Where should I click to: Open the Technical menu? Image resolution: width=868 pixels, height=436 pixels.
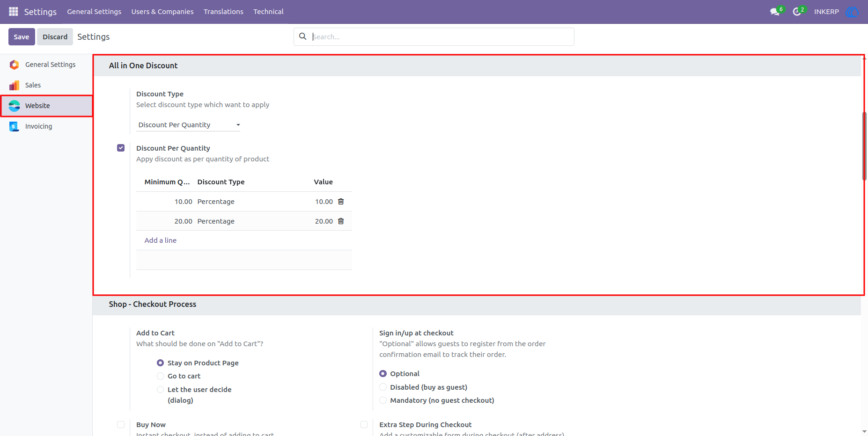click(x=268, y=12)
